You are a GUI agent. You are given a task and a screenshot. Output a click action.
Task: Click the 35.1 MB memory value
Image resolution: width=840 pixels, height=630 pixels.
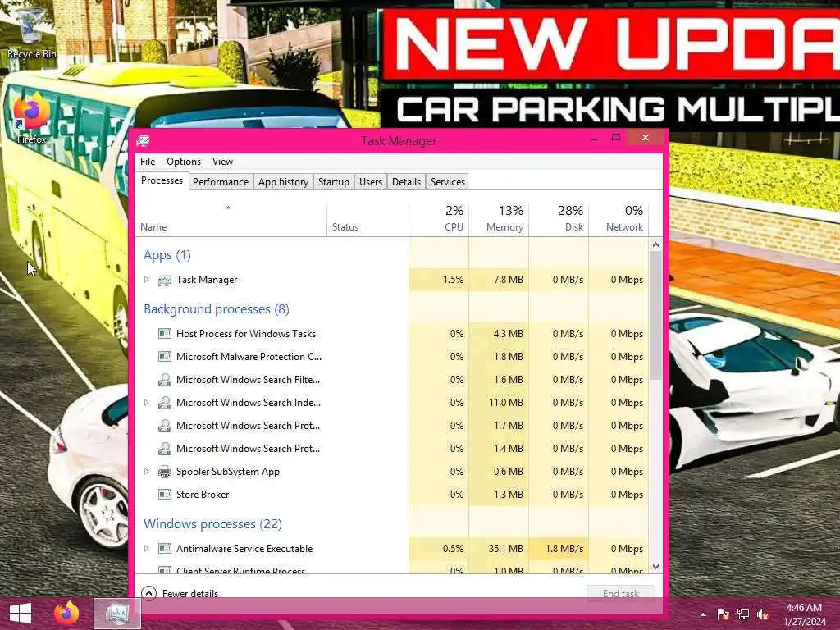point(505,549)
